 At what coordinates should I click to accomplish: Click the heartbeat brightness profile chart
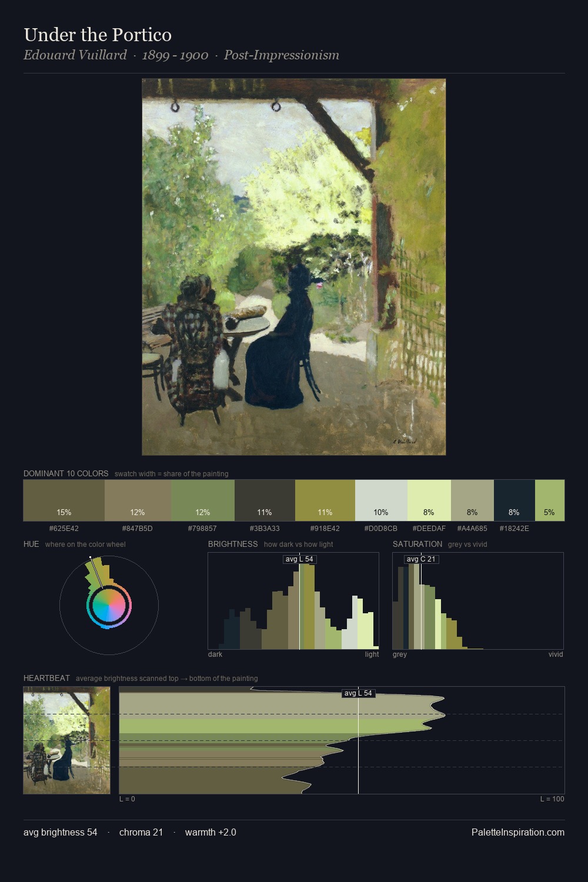pos(342,740)
